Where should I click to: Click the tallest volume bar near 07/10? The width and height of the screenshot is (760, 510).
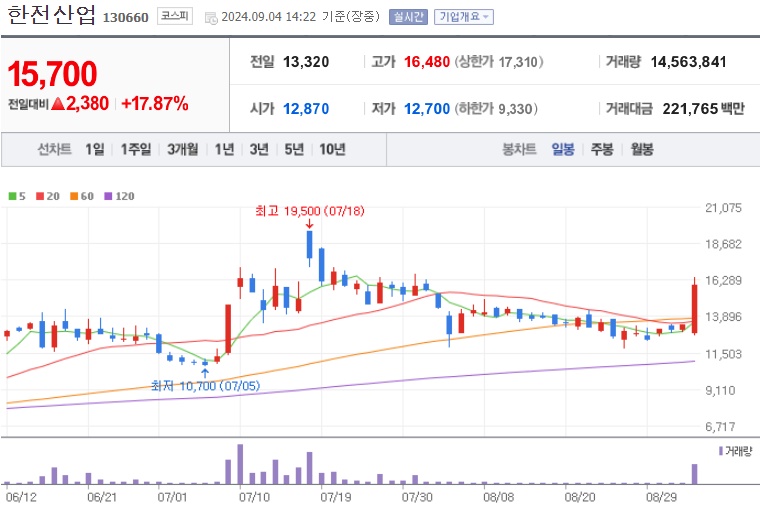click(240, 464)
